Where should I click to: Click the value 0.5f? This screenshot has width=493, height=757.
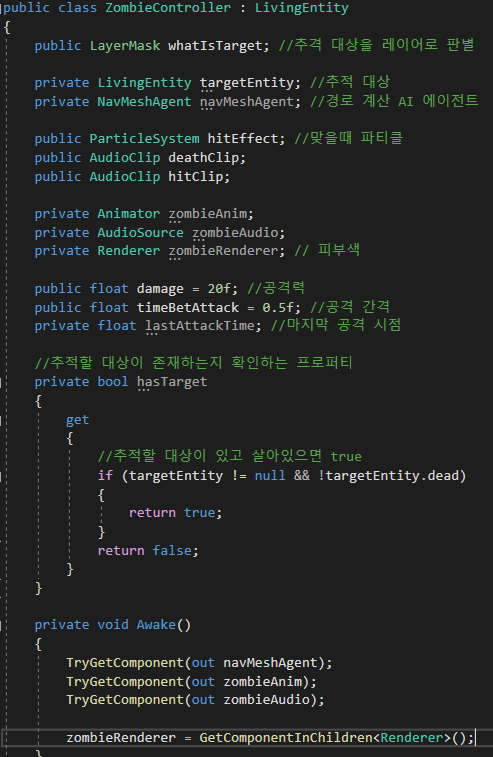click(x=278, y=308)
